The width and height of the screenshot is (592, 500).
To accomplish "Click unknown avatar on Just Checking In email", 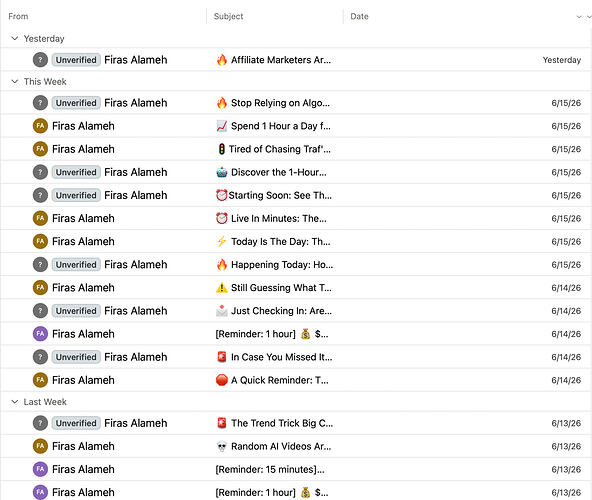I will pos(40,311).
